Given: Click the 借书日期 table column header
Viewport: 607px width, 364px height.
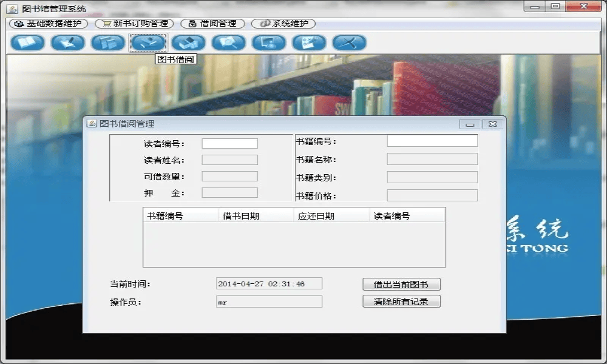Looking at the screenshot, I should (255, 214).
